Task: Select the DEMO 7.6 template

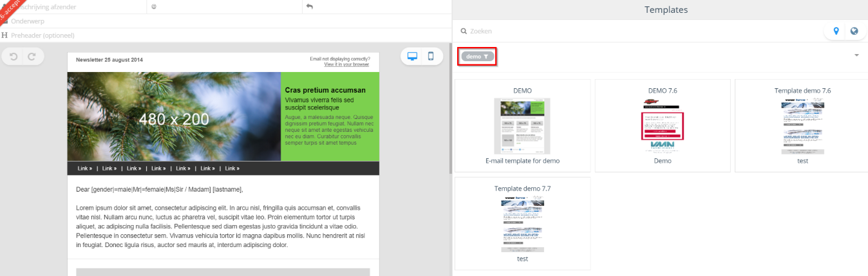Action: 663,125
